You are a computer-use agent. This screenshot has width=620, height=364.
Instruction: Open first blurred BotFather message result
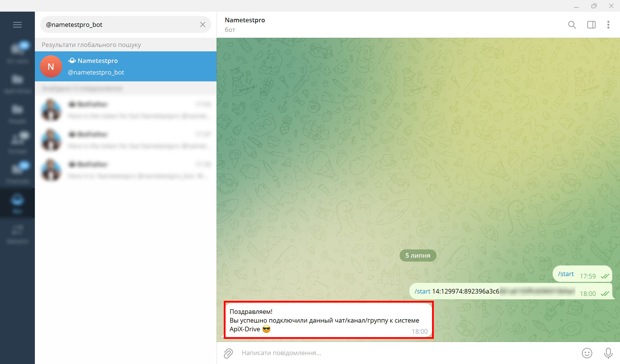coord(126,110)
